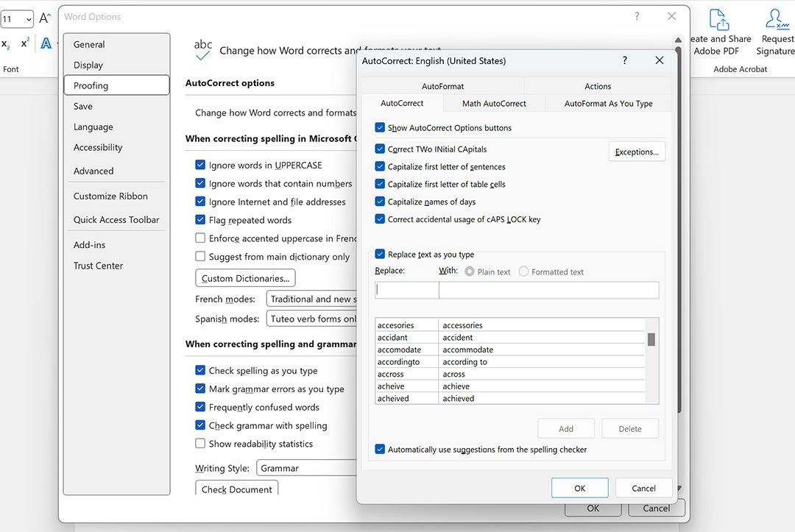
Task: Open Custom Dictionaries...
Action: point(245,278)
